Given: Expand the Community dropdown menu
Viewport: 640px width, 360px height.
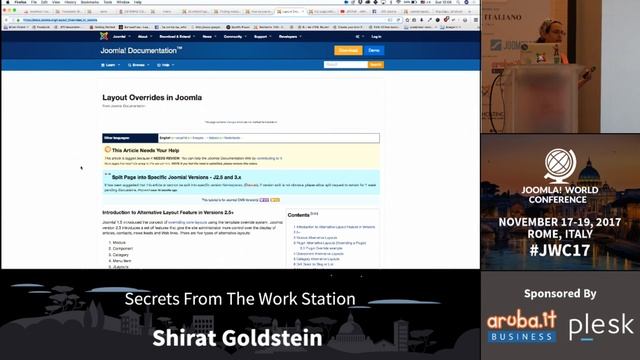Looking at the screenshot, I should [x=235, y=37].
